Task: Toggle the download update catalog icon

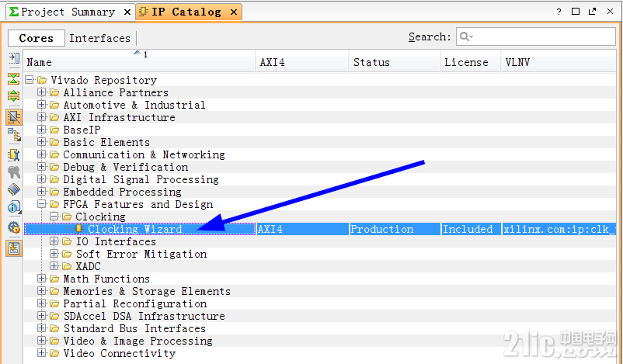Action: click(x=14, y=249)
